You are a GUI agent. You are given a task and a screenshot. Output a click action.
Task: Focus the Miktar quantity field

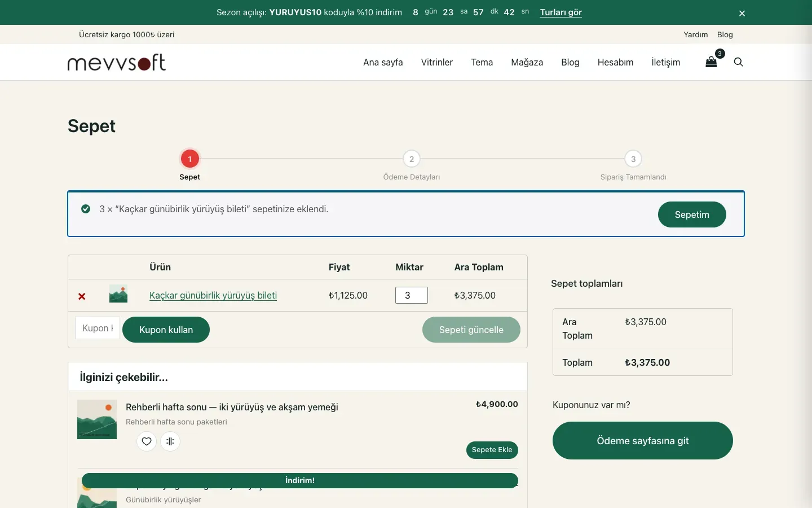tap(412, 295)
